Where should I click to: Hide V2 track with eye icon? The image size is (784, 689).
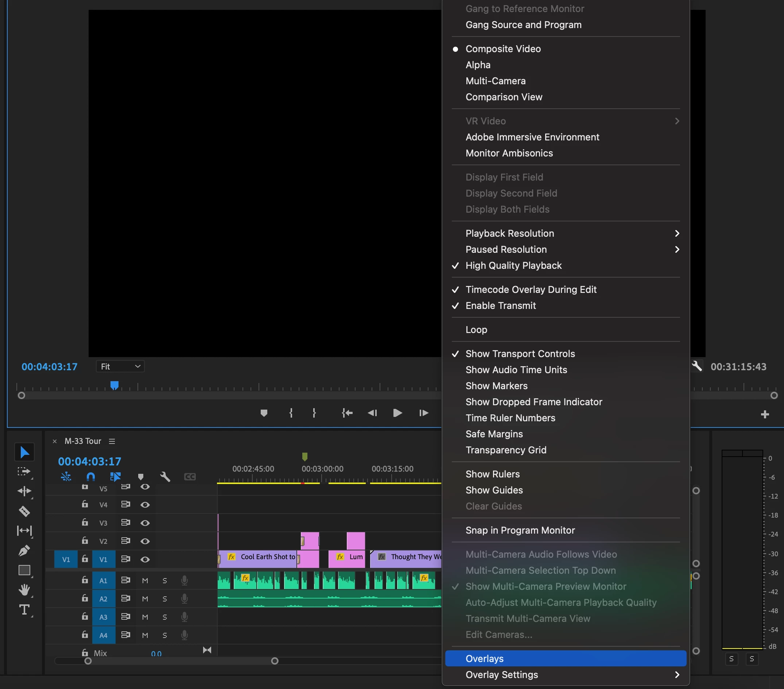click(x=145, y=541)
